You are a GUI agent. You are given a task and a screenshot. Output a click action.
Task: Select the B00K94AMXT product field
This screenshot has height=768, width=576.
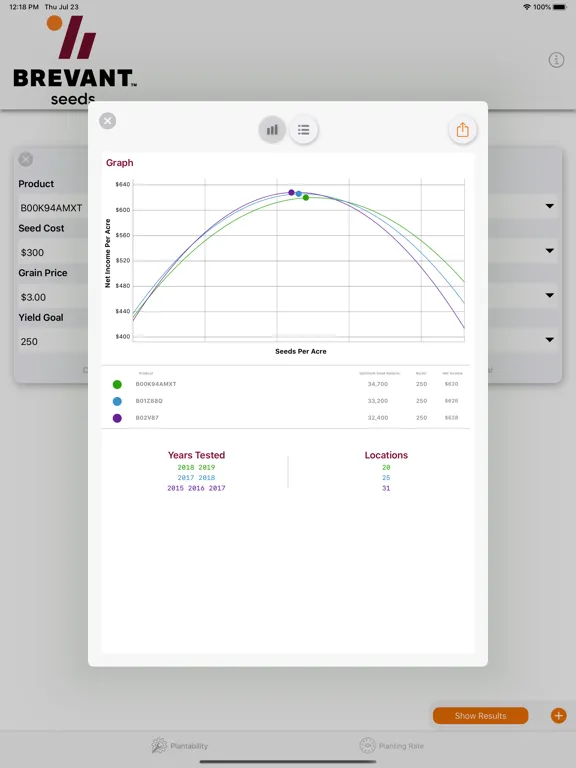click(x=53, y=208)
